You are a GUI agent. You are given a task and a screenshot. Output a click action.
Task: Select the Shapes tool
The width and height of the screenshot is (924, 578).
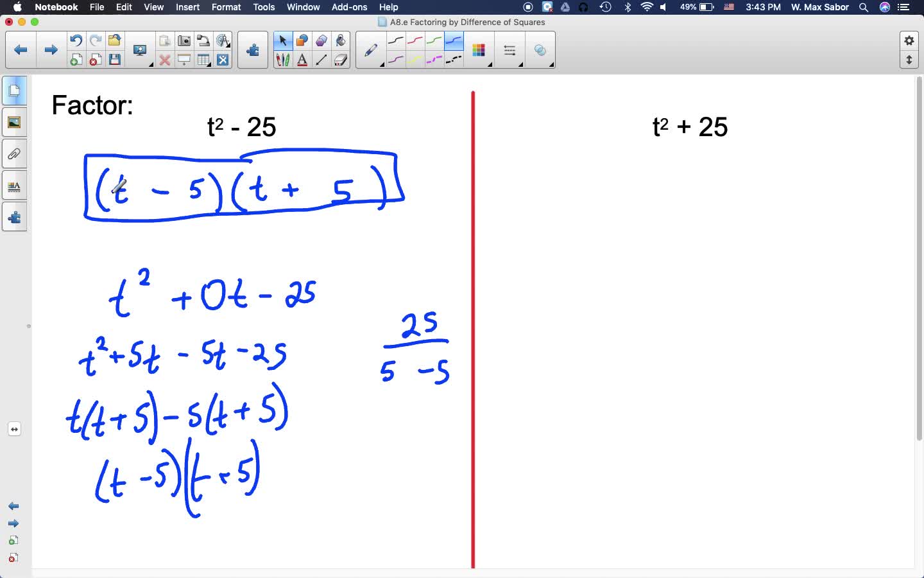[302, 40]
